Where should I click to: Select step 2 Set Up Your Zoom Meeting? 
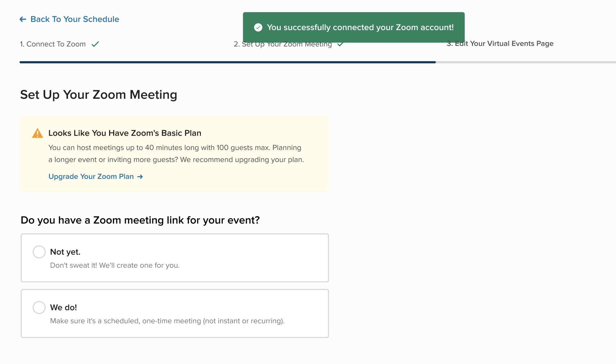coord(283,44)
